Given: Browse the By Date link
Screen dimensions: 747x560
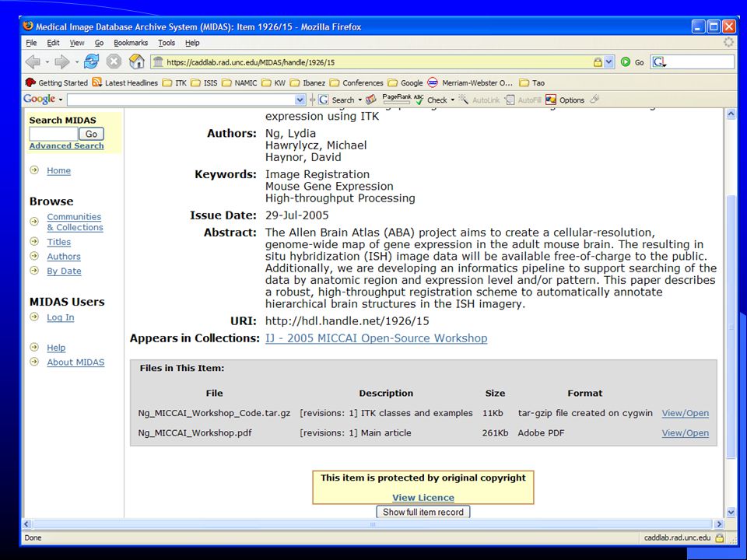Looking at the screenshot, I should (64, 271).
